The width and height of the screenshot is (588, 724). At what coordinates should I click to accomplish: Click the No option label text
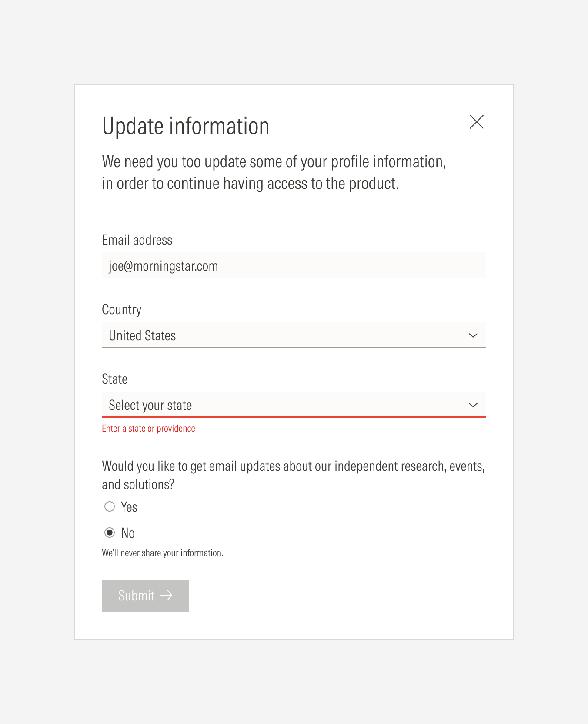[x=128, y=533]
